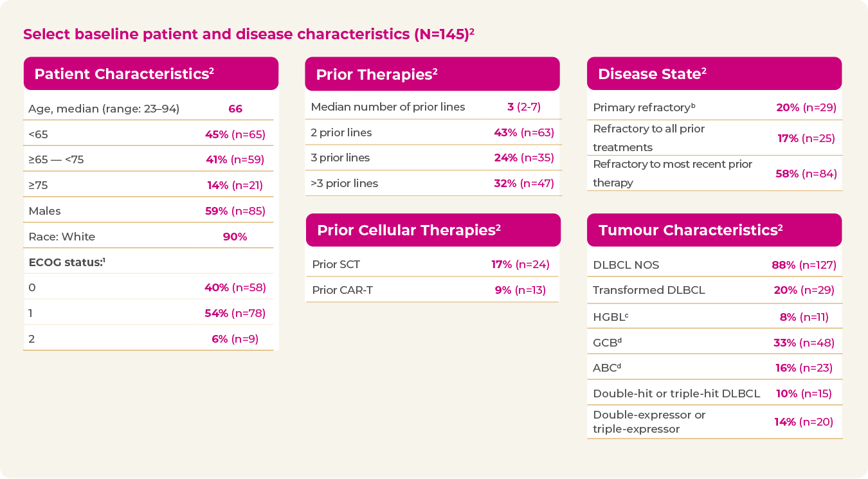This screenshot has height=479, width=868.
Task: Select the Males 59% (n=85) value
Action: tap(235, 211)
